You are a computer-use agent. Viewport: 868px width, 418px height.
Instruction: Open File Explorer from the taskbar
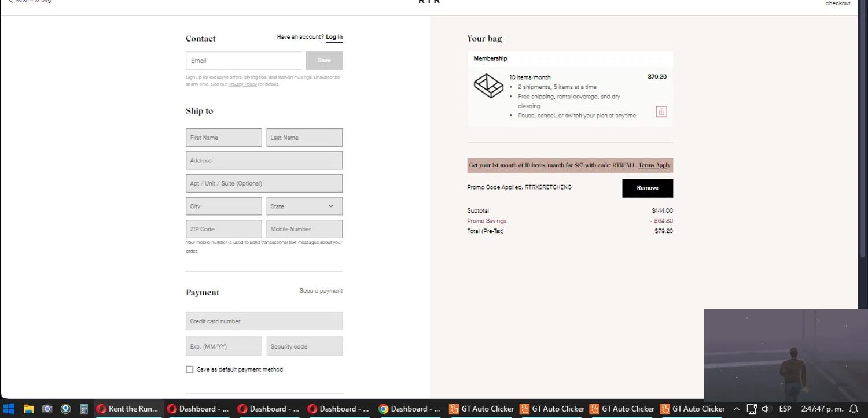[x=28, y=409]
